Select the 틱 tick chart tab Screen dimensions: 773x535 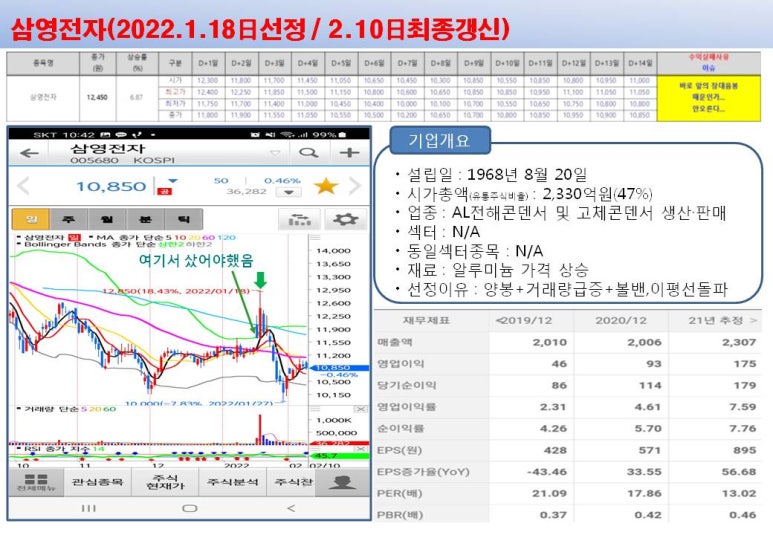tap(184, 219)
